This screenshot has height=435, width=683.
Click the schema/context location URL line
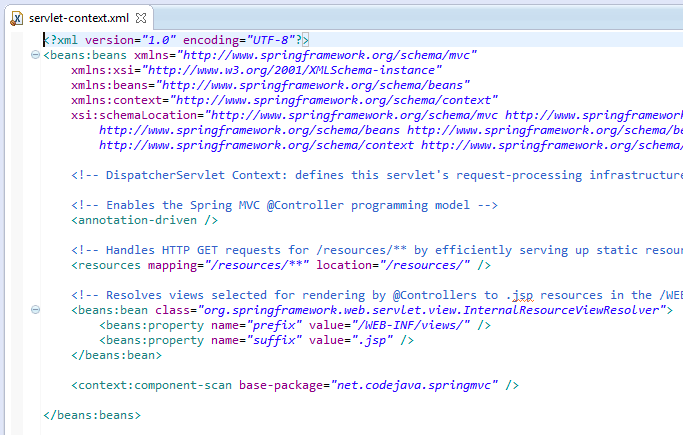click(391, 145)
